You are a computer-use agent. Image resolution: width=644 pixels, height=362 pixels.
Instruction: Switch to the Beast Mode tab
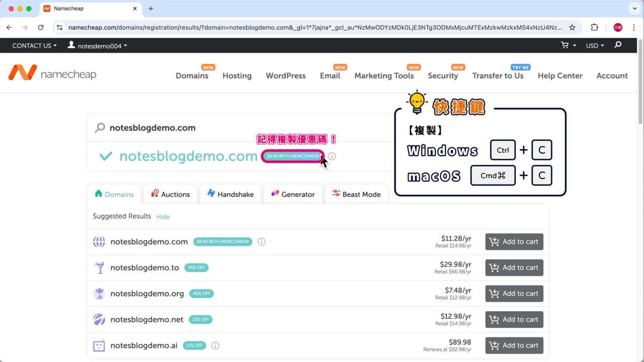357,194
